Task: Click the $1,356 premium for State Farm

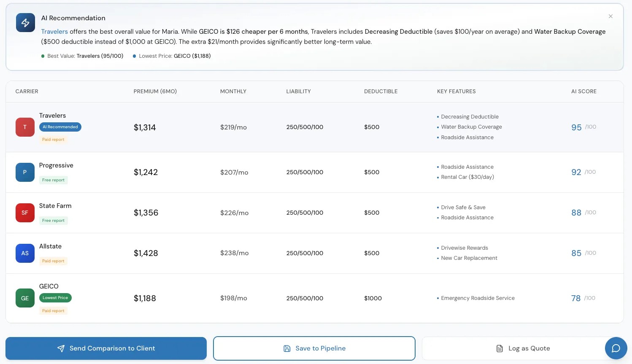Action: (146, 213)
